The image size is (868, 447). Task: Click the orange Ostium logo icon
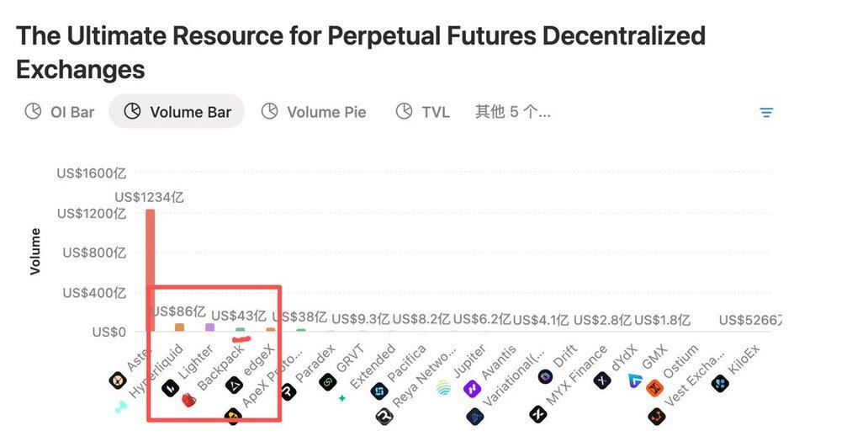[654, 389]
